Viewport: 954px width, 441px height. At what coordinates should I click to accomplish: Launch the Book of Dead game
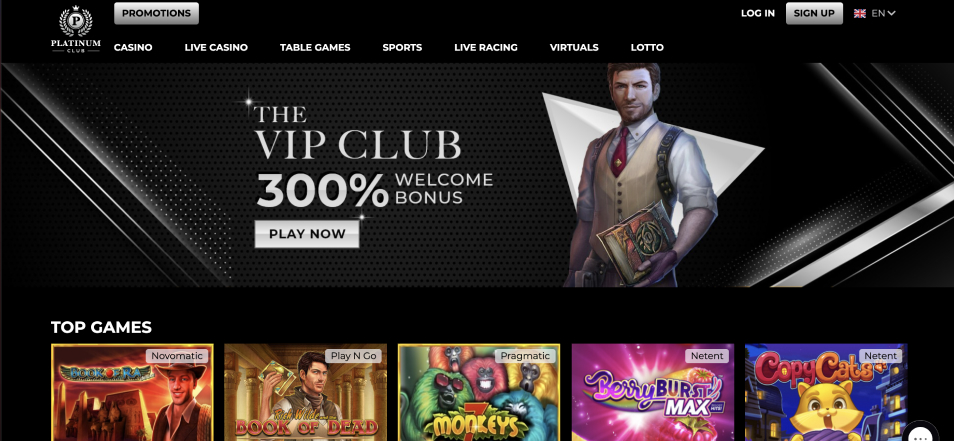tap(305, 392)
